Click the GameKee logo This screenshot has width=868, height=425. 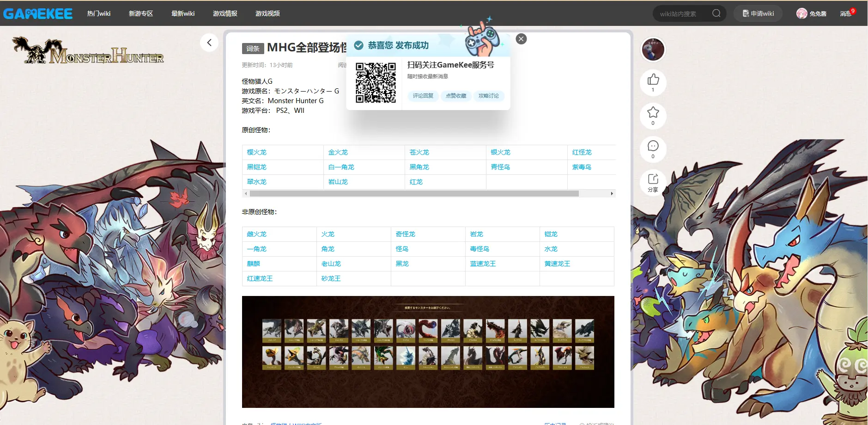(x=38, y=13)
